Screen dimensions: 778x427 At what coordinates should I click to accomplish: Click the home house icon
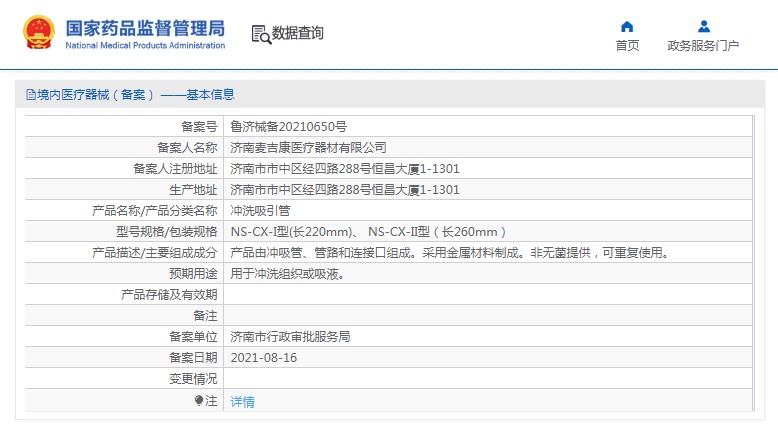[x=627, y=26]
